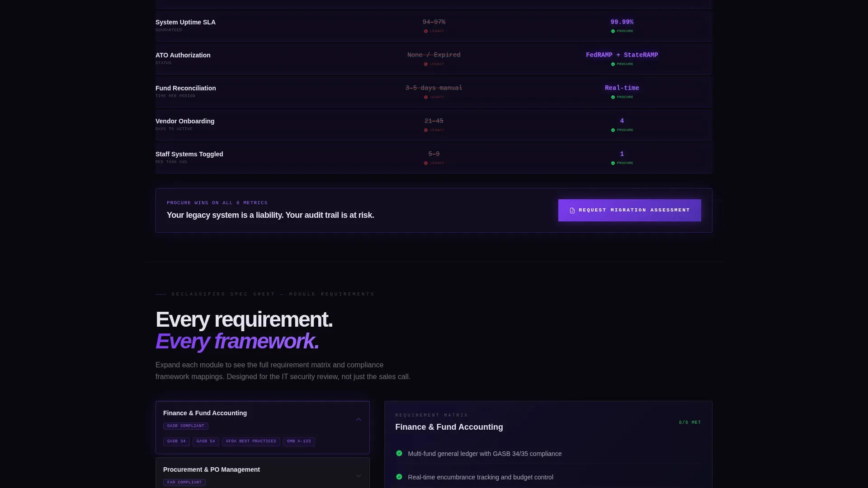The width and height of the screenshot is (868, 488).
Task: Click red Legacy dot under 5–9 systems toggled
Action: pyautogui.click(x=426, y=163)
